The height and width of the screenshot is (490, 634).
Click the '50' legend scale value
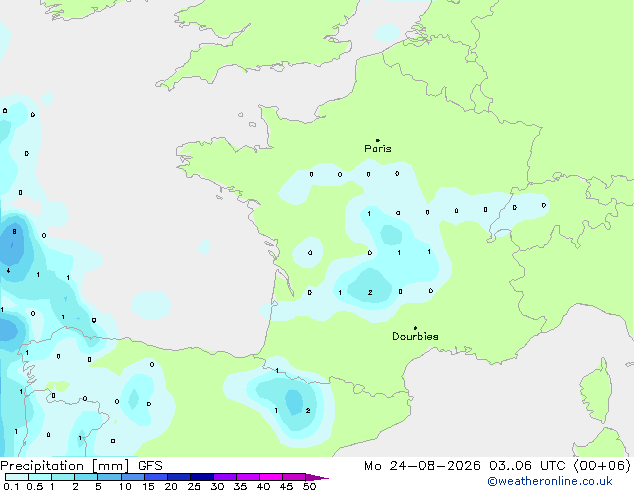coord(310,486)
